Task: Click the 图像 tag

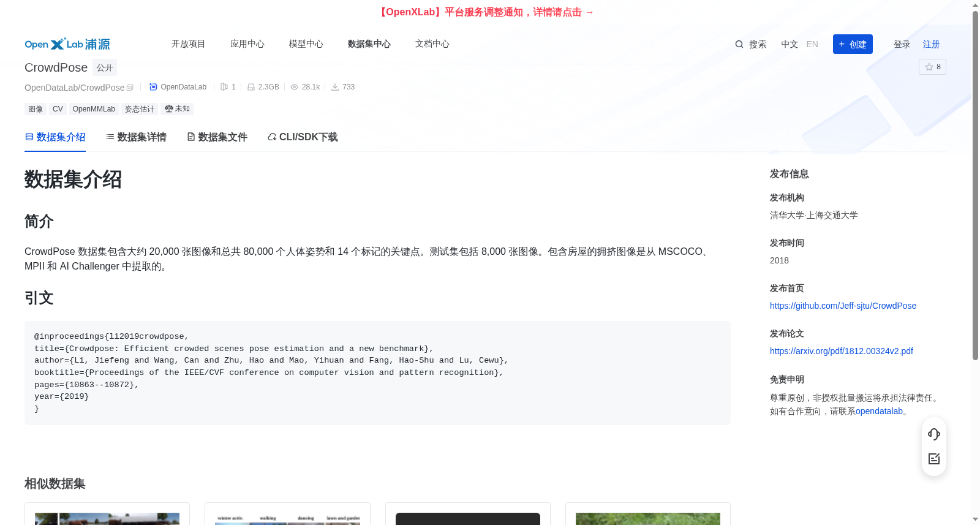Action: pos(36,109)
